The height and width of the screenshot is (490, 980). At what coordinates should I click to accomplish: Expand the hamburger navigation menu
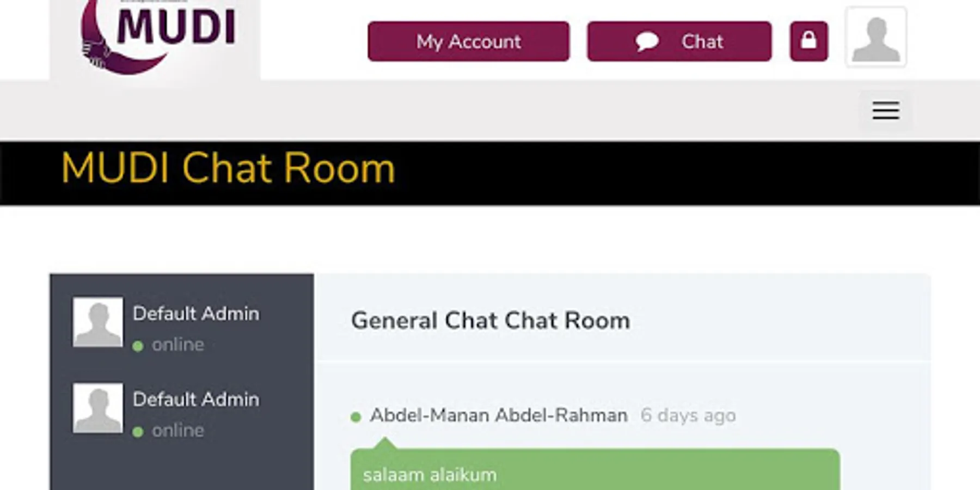885,111
